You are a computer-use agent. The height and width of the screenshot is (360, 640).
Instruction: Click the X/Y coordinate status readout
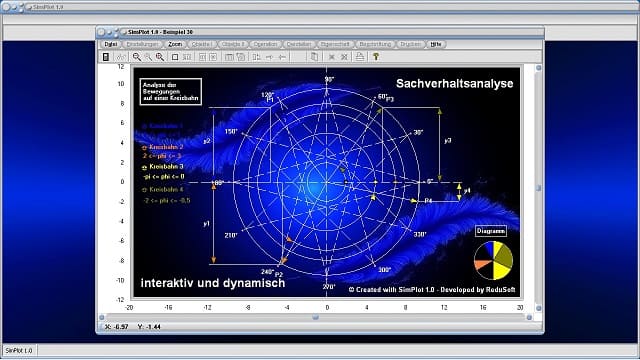[133, 327]
